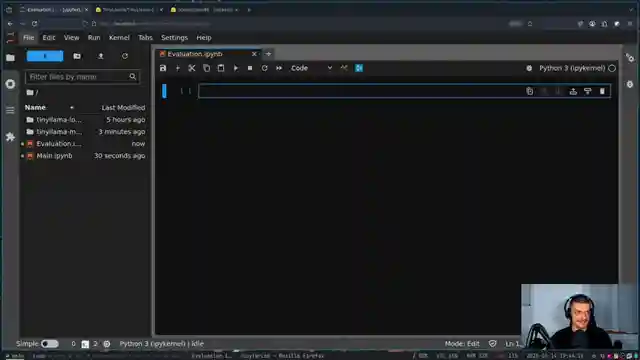Restart the kernel with the circular arrow
The image size is (640, 360).
point(264,68)
